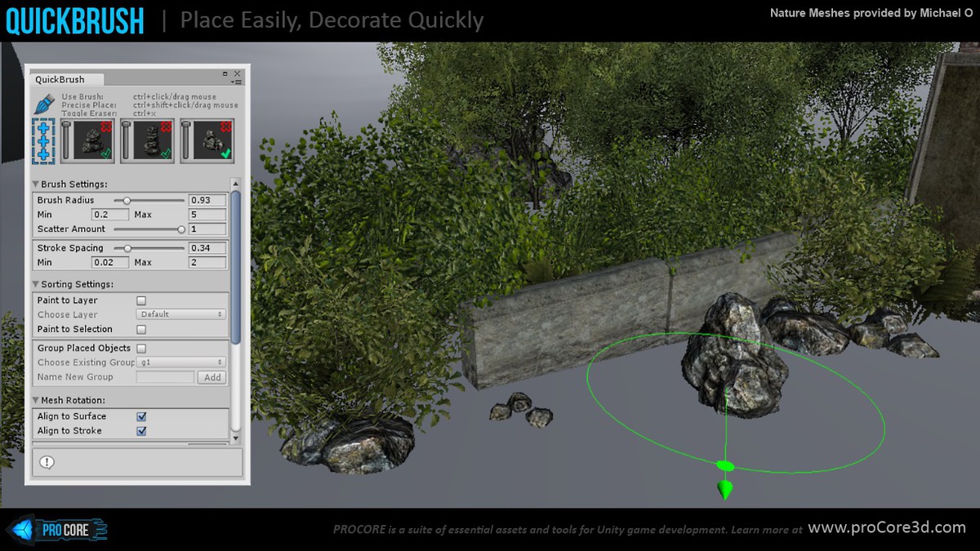Click the Brush Radius slider
Viewport: 980px width, 551px height.
pos(149,200)
